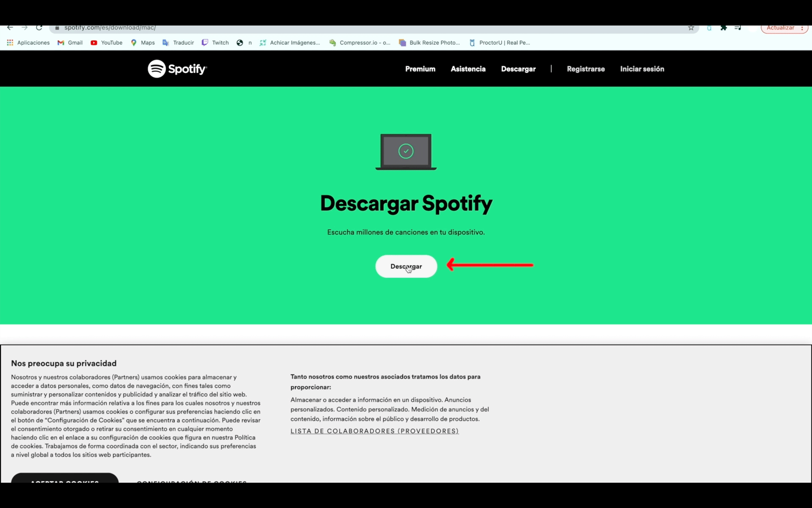Open the ProctorU extension icon in toolbar

[x=709, y=28]
